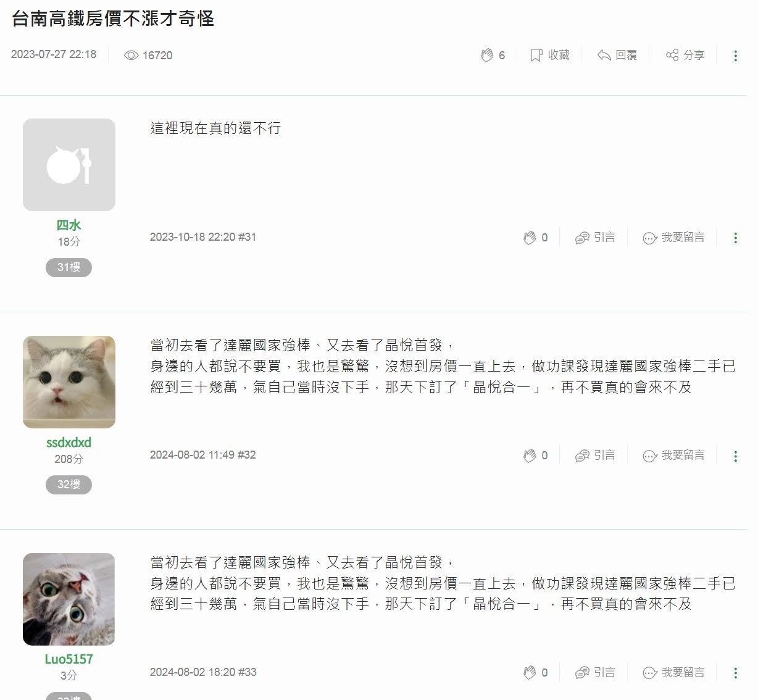758x700 pixels.
Task: Click 我要留言 on post #33
Action: tap(673, 672)
